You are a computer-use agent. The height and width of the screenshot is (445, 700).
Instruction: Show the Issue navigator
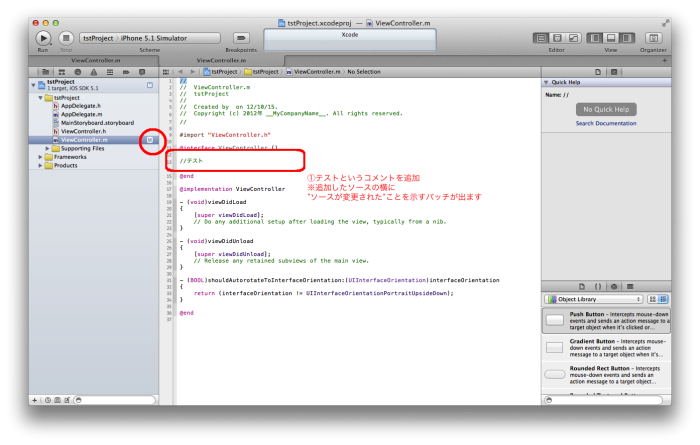94,72
